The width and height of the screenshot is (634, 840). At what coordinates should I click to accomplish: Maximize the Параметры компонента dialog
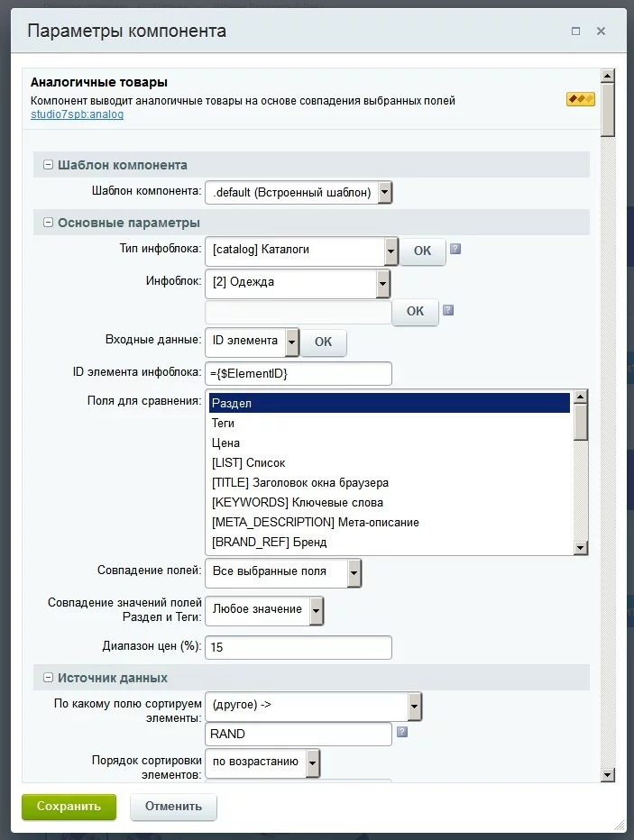(x=575, y=32)
